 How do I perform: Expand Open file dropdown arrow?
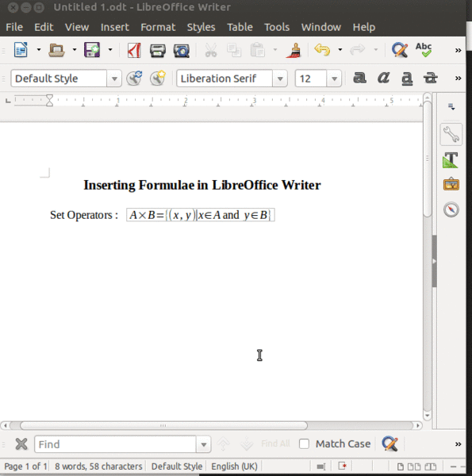[75, 49]
